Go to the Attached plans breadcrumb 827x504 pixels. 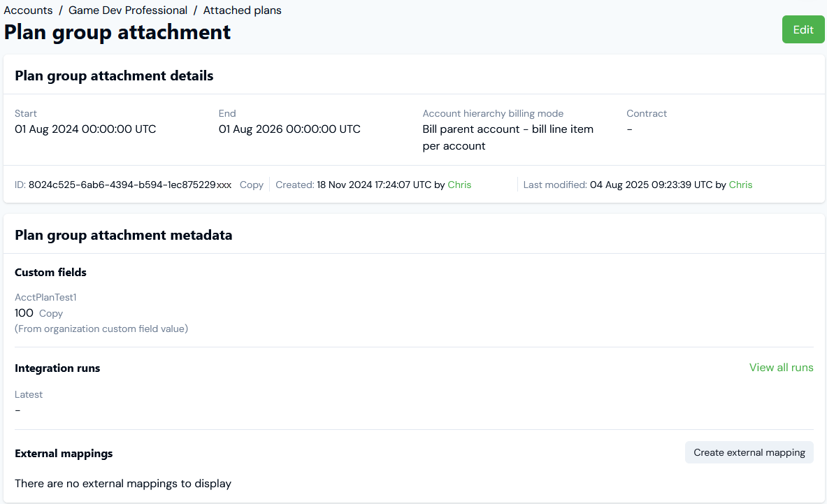pos(242,10)
